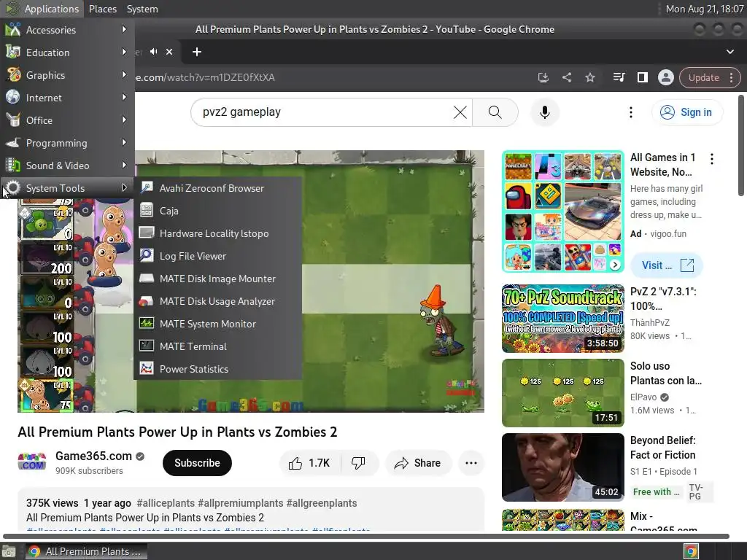The height and width of the screenshot is (560, 747).
Task: Subscribe to Game365.com channel
Action: [x=197, y=463]
